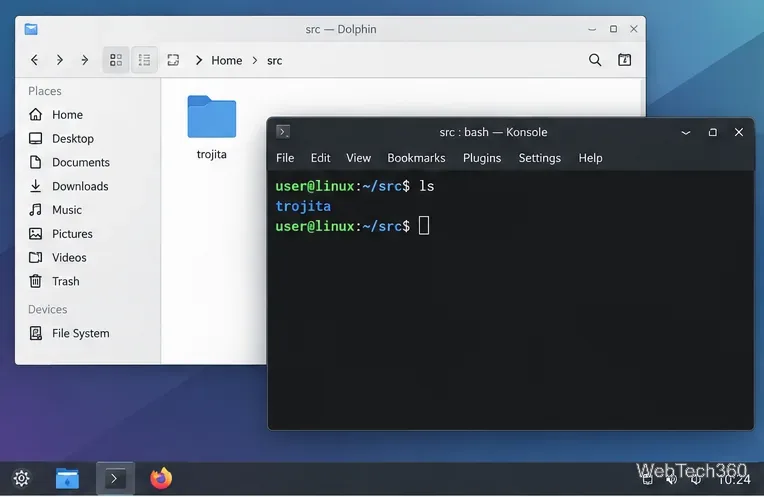The image size is (764, 497).
Task: Open Konsole Bookmarks menu
Action: coord(416,158)
